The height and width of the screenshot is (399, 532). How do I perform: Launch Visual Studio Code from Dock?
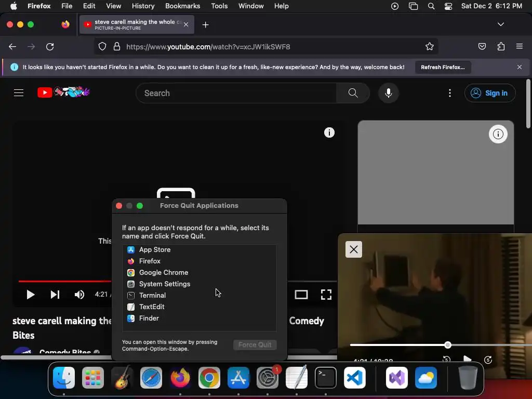(355, 378)
